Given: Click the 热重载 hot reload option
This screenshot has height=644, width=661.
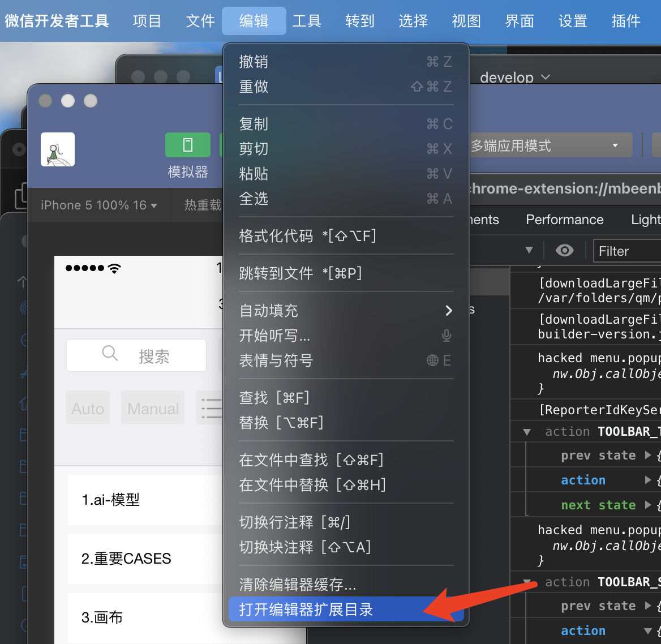Looking at the screenshot, I should [203, 205].
